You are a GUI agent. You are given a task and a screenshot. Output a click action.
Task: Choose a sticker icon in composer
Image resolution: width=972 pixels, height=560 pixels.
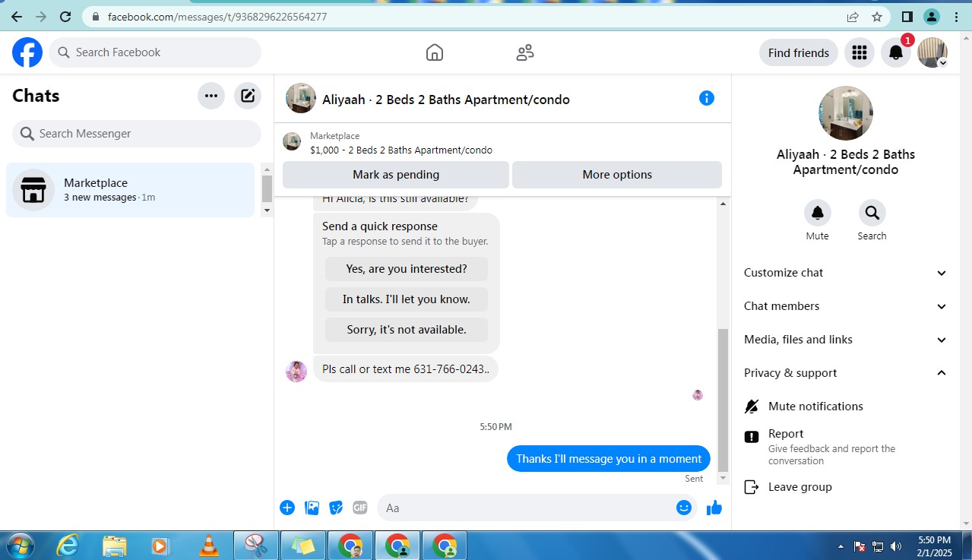coord(336,508)
